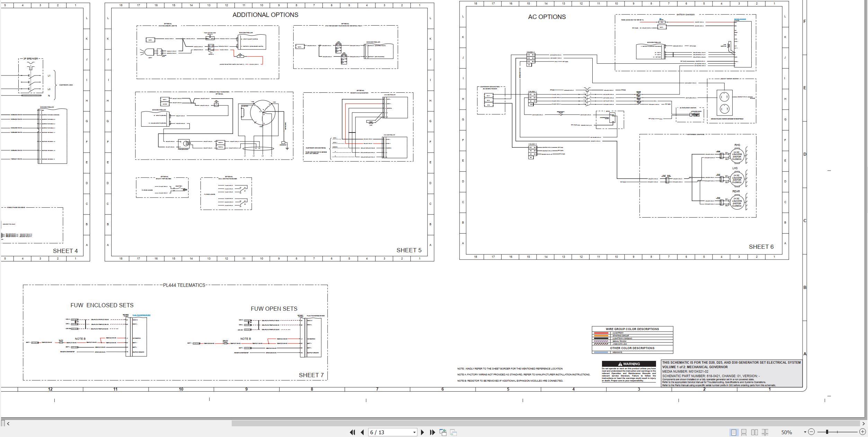The width and height of the screenshot is (868, 437).
Task: Click the SHEET 7 label
Action: (311, 375)
